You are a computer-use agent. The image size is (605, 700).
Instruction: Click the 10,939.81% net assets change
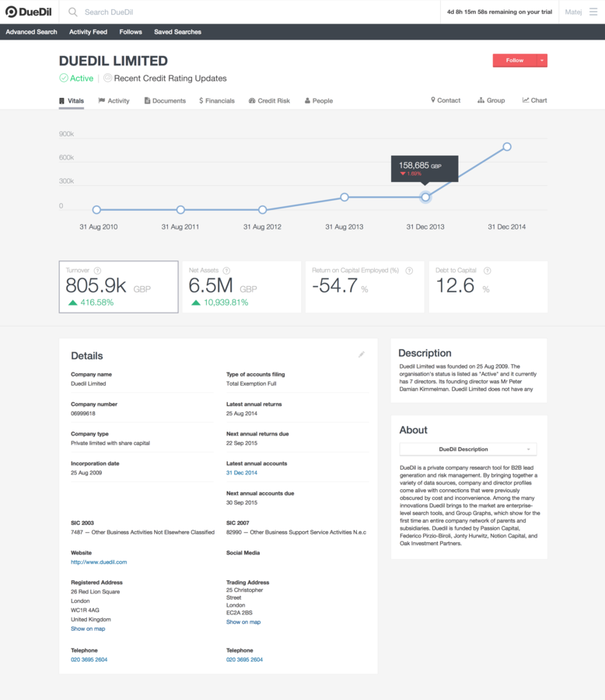[x=226, y=303]
